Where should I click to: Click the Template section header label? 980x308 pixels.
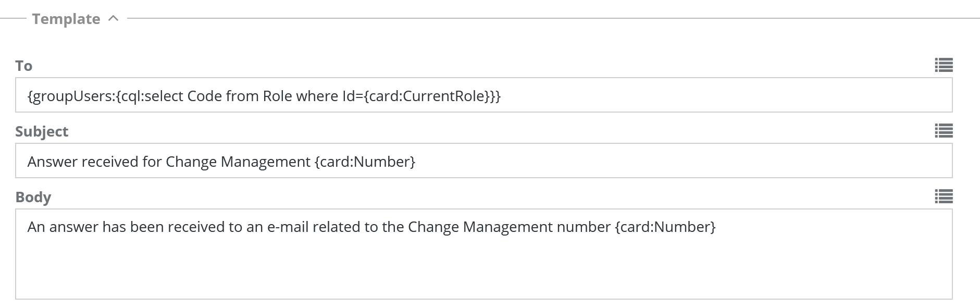coord(66,19)
